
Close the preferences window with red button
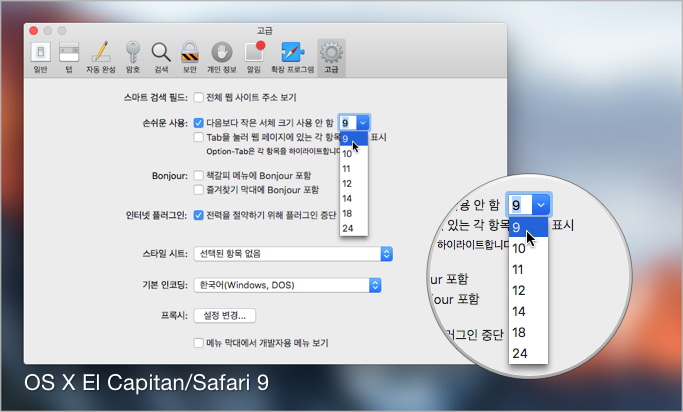click(34, 30)
